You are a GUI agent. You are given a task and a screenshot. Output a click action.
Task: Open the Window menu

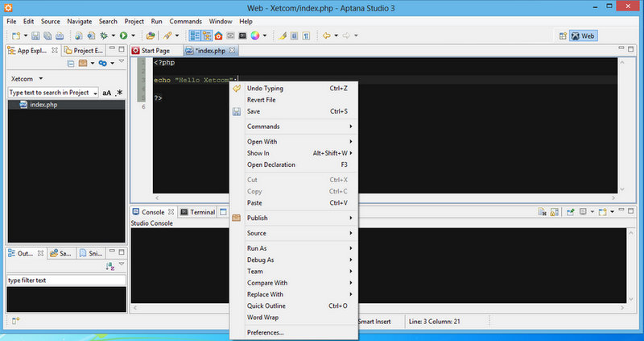click(x=221, y=22)
